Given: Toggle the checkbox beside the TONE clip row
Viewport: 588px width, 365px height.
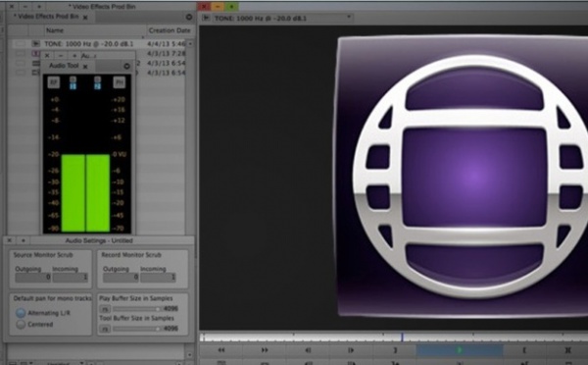Looking at the screenshot, I should point(21,44).
